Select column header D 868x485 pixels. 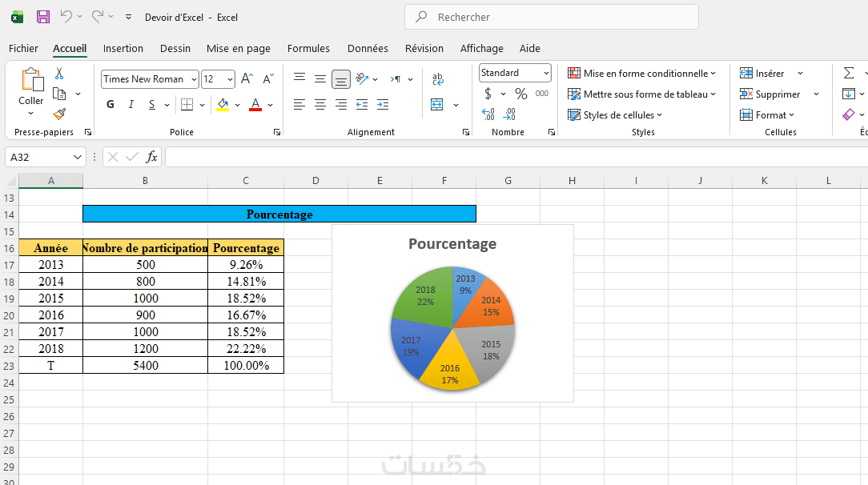315,180
